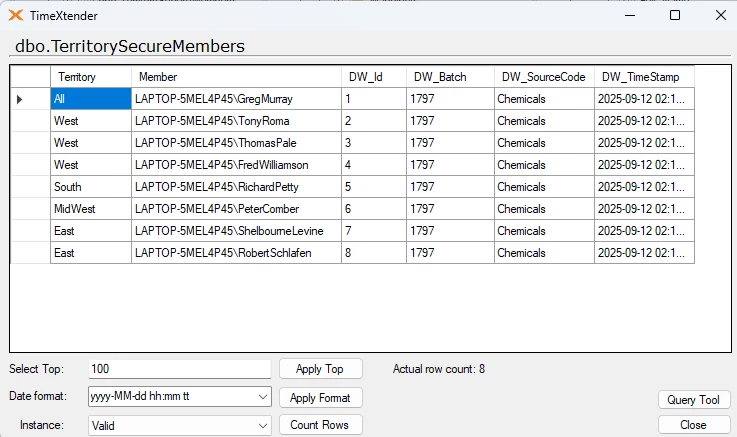Click the TimeXtender logo icon in title bar
737x437 pixels.
coord(16,16)
